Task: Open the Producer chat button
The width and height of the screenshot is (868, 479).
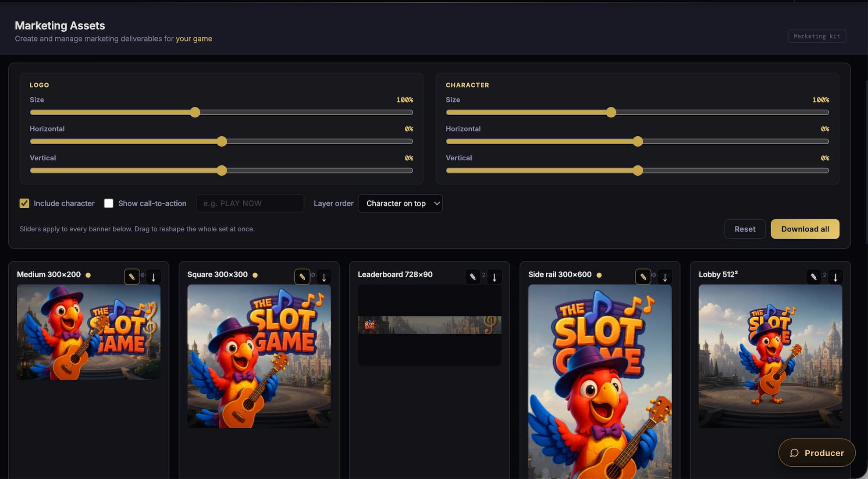Action: tap(817, 453)
